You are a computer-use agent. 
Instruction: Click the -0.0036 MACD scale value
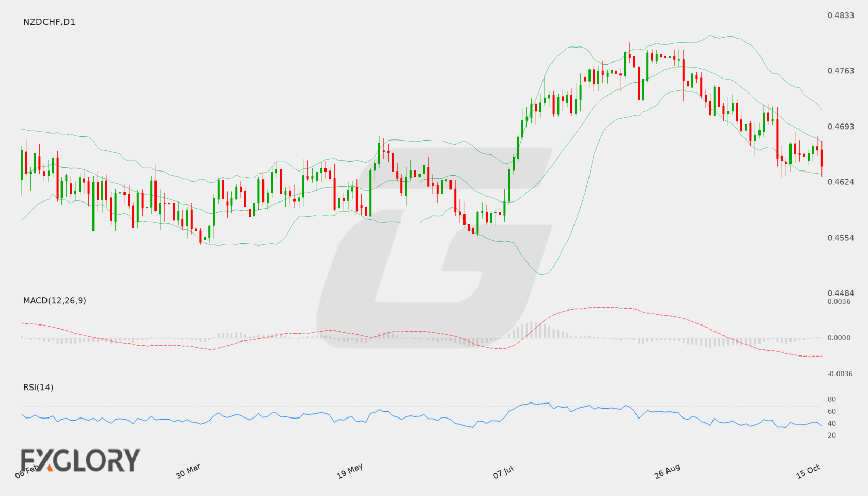tap(840, 374)
